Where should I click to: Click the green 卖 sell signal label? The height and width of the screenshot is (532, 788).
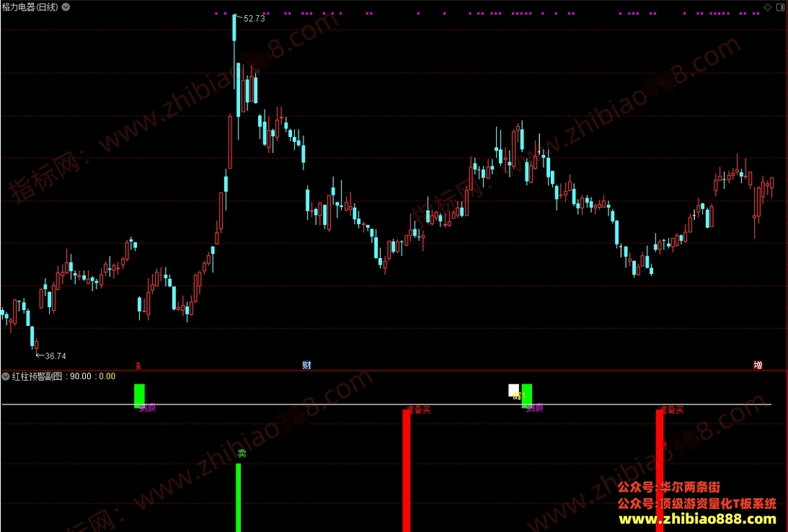pos(242,453)
